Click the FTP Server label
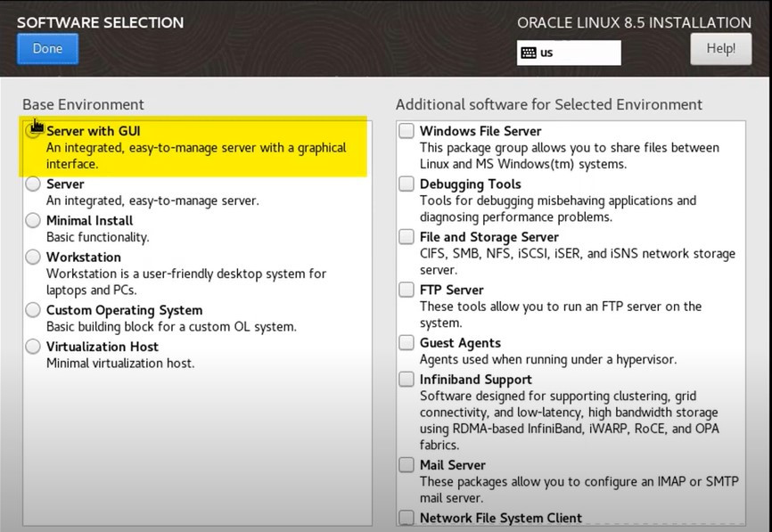This screenshot has height=532, width=772. pyautogui.click(x=451, y=290)
